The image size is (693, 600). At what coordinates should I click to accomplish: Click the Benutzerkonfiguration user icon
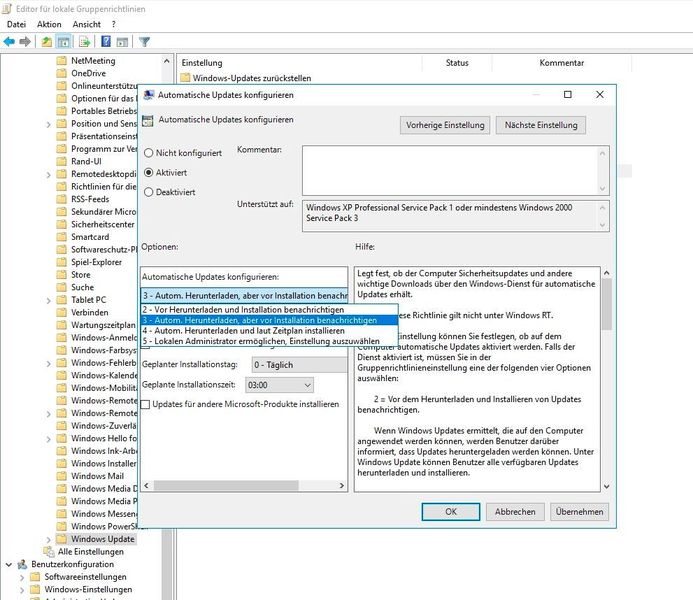[22, 564]
